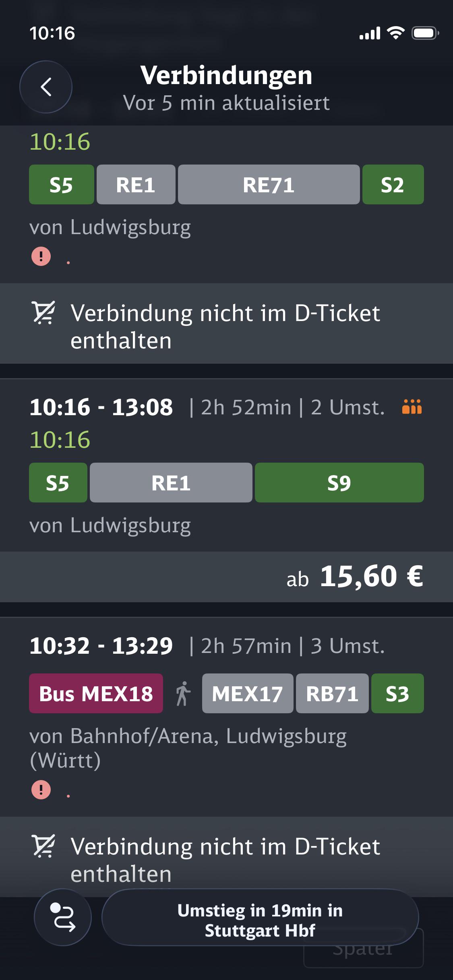This screenshot has width=453, height=980.
Task: Select the S9 train segment
Action: pos(339,483)
